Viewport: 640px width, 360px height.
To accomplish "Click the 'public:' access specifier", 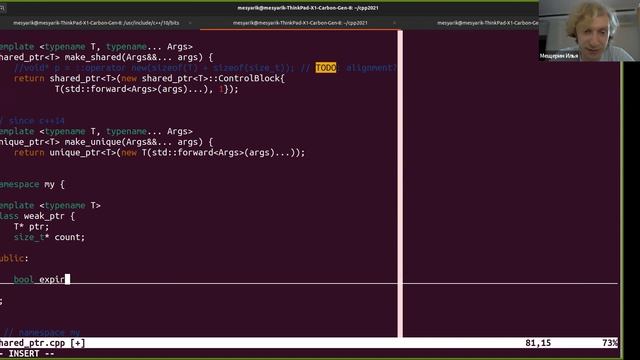I will pyautogui.click(x=14, y=258).
